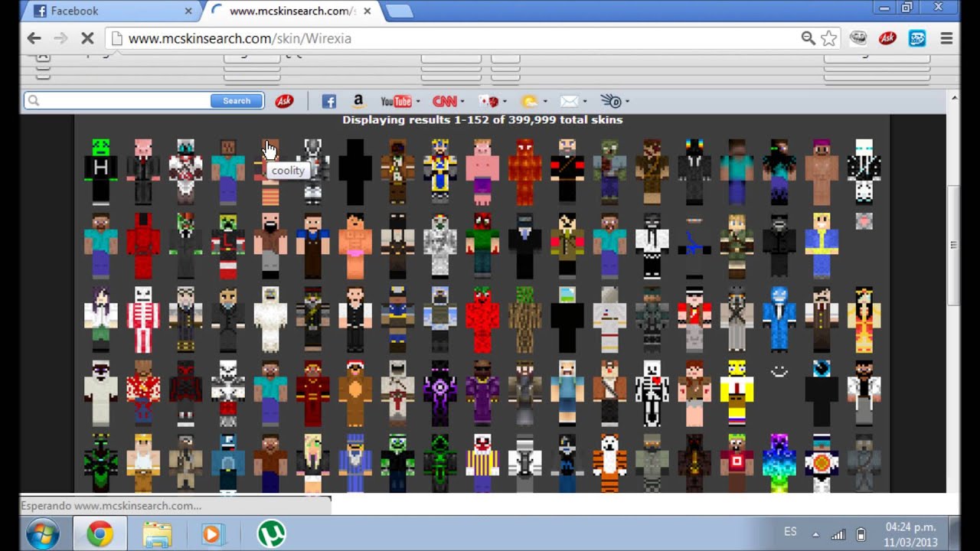The width and height of the screenshot is (980, 551).
Task: Open a new browser tab
Action: point(399,11)
